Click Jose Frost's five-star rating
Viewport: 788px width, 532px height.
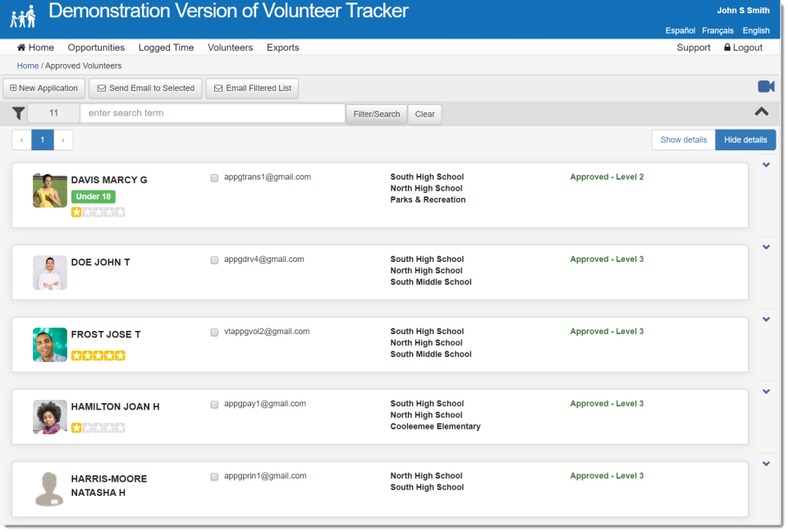pos(98,356)
